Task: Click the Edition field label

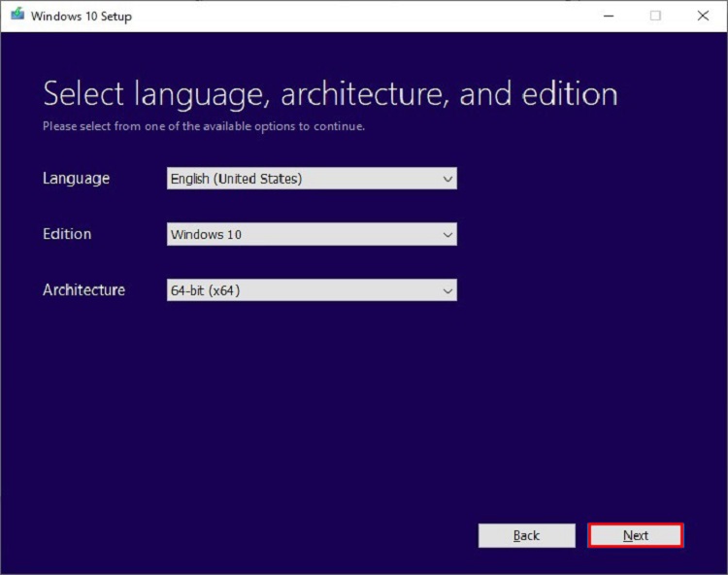Action: (x=67, y=234)
